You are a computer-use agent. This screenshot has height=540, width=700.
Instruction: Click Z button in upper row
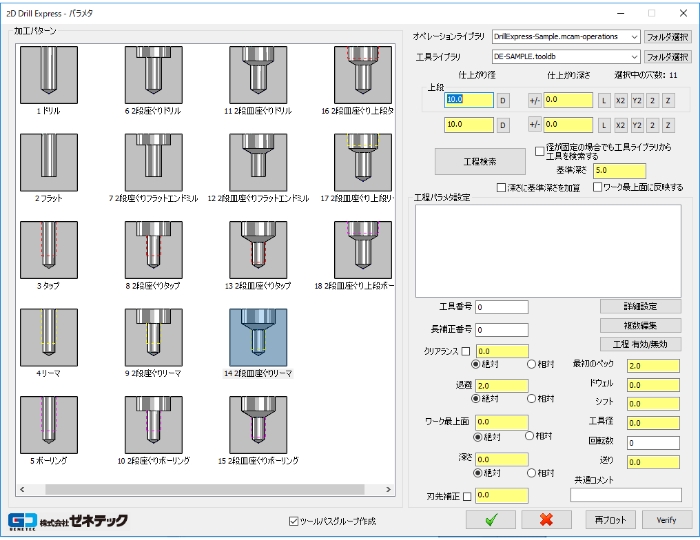click(668, 100)
